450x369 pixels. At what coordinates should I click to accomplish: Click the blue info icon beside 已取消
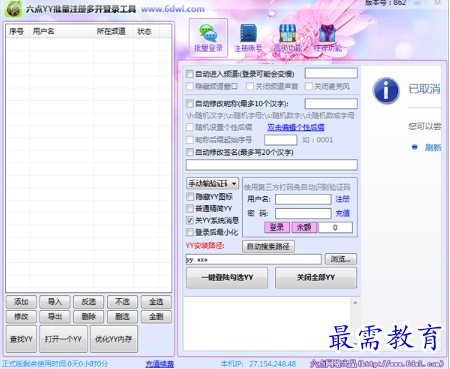pos(386,90)
